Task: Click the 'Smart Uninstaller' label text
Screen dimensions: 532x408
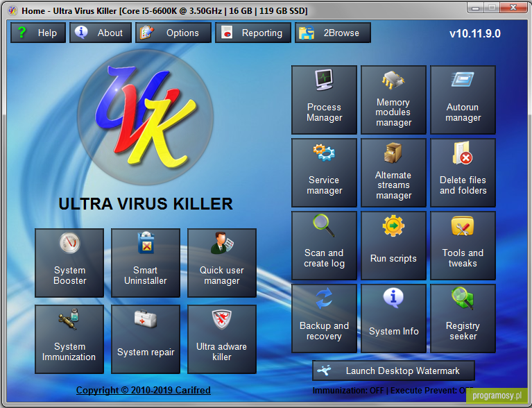Action: [x=146, y=275]
